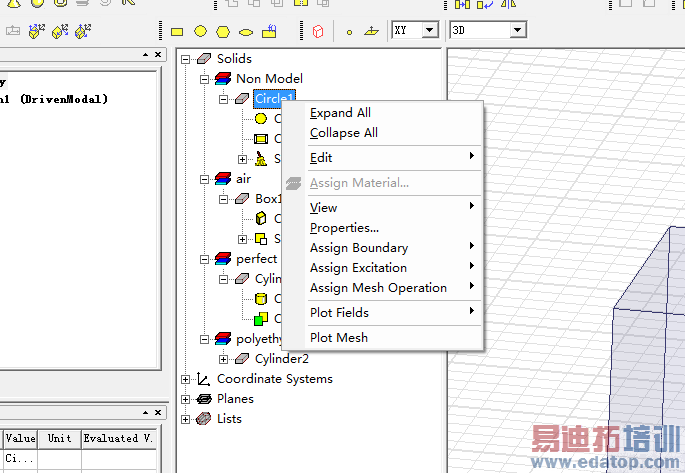Image resolution: width=685 pixels, height=473 pixels.
Task: Close the properties panel
Action: click(x=158, y=412)
